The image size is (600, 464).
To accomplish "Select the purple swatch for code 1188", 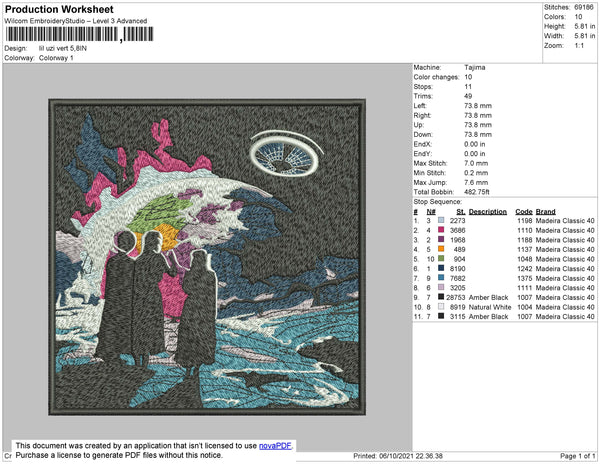I will pyautogui.click(x=441, y=239).
